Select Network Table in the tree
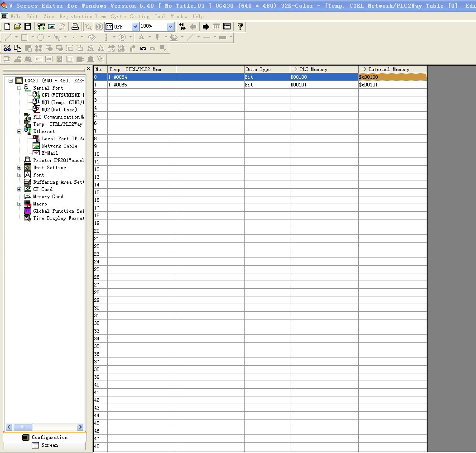This screenshot has height=453, width=476. [59, 146]
